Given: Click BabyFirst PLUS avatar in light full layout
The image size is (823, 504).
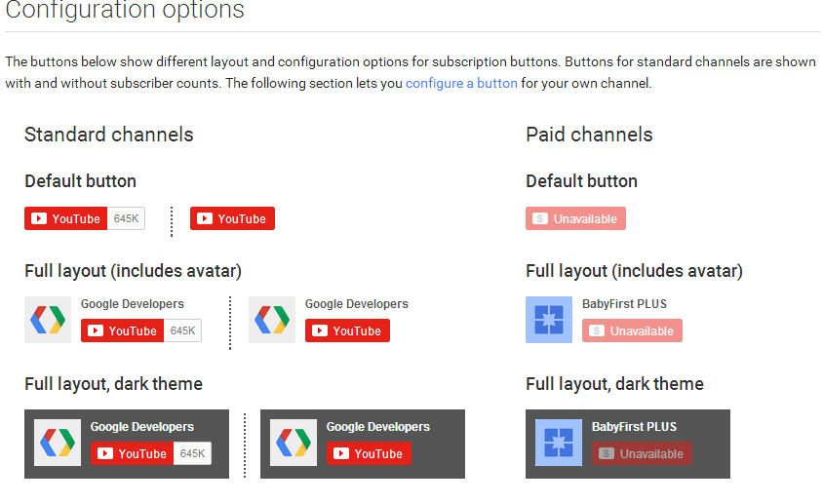Looking at the screenshot, I should coord(549,320).
